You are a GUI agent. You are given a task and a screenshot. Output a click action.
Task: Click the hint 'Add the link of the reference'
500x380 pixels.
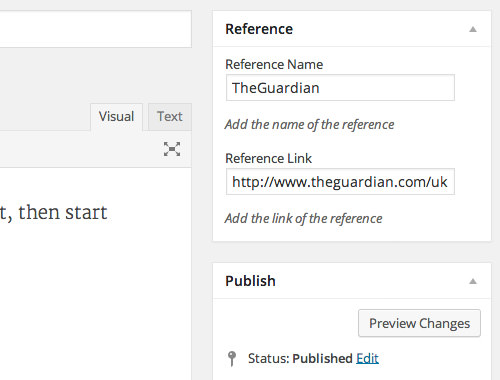pos(303,219)
